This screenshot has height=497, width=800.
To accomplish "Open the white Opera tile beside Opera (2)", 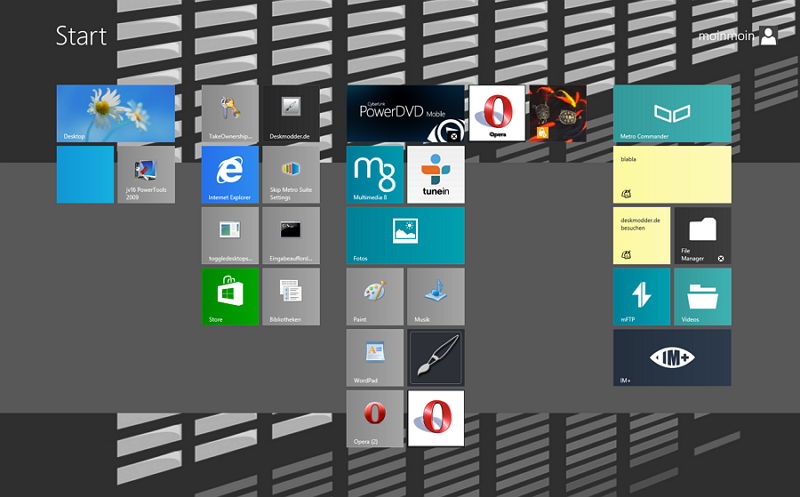I will (x=436, y=418).
